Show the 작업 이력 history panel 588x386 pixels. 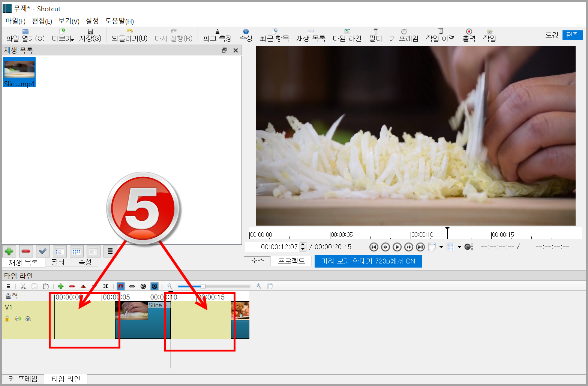[x=440, y=35]
